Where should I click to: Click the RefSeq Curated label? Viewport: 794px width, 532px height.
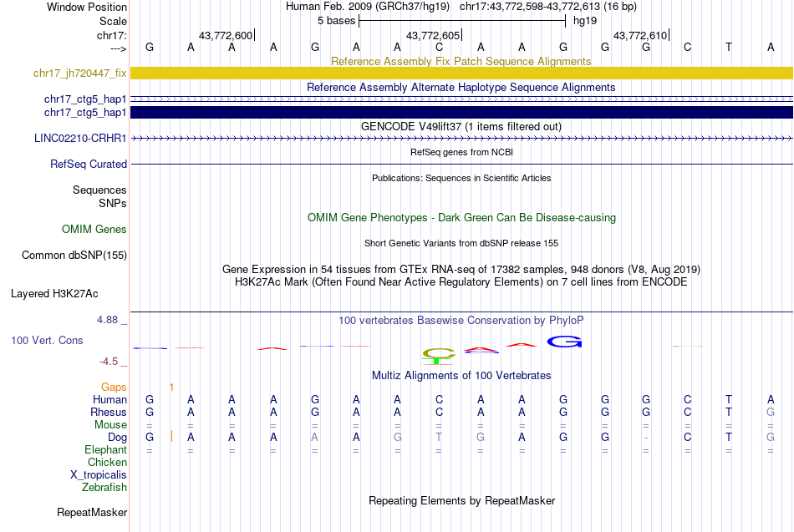click(x=88, y=164)
